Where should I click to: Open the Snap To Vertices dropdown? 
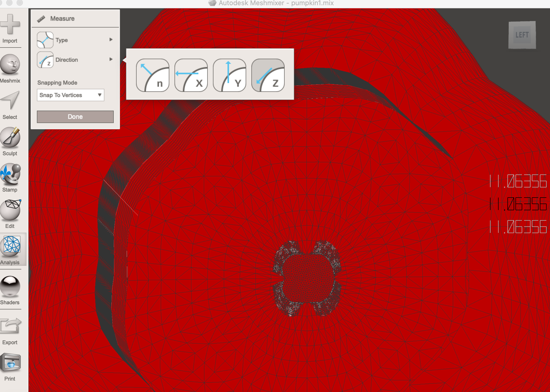(x=70, y=95)
